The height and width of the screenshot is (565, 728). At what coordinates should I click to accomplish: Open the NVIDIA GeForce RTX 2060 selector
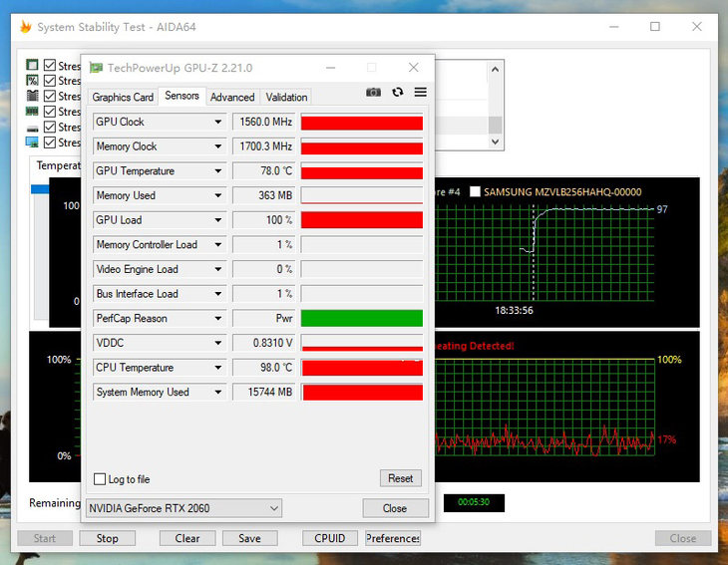coord(183,508)
